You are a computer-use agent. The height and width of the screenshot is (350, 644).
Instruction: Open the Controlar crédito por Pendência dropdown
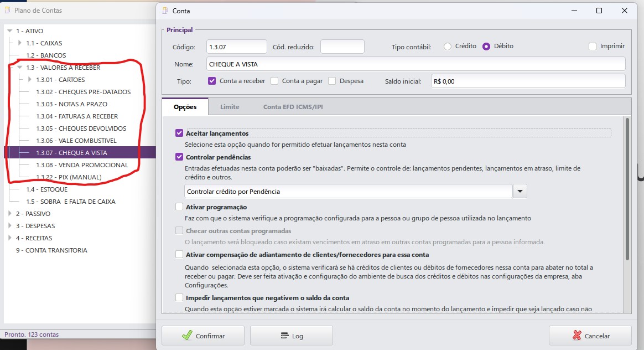pos(520,191)
